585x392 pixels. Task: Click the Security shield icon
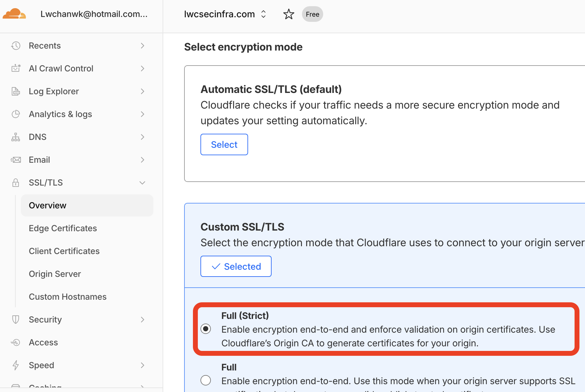point(16,320)
